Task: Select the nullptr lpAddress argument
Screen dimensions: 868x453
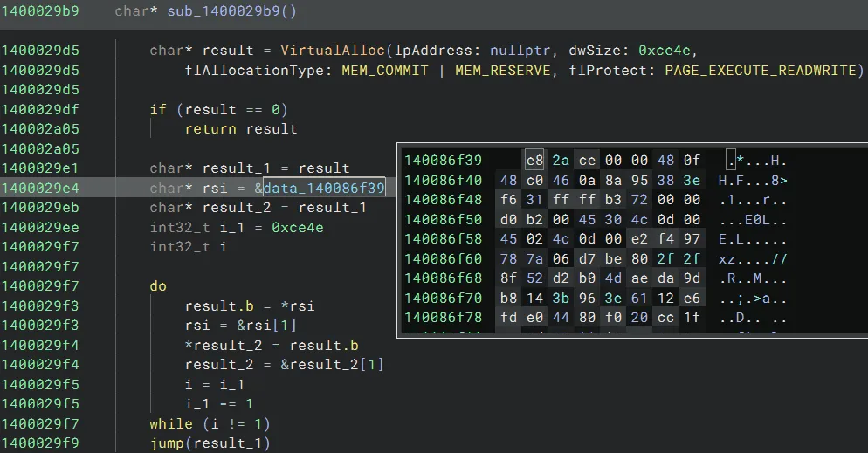Action: 520,51
